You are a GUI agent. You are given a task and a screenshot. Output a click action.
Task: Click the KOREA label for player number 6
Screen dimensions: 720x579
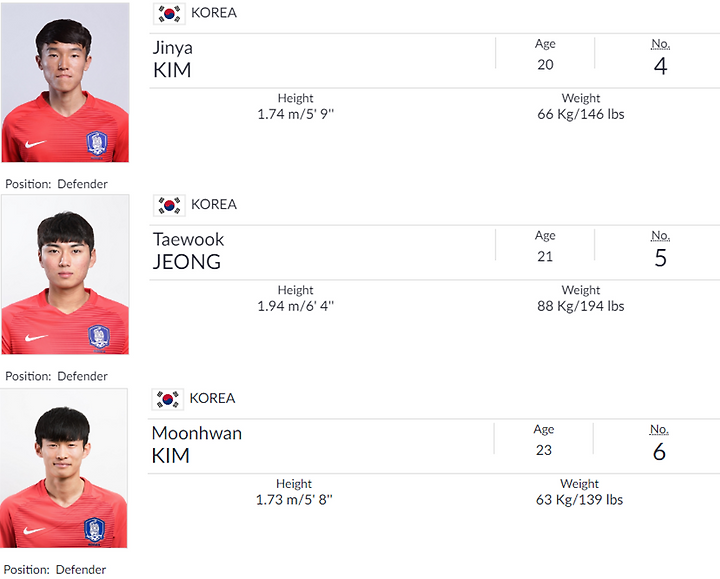click(x=212, y=398)
